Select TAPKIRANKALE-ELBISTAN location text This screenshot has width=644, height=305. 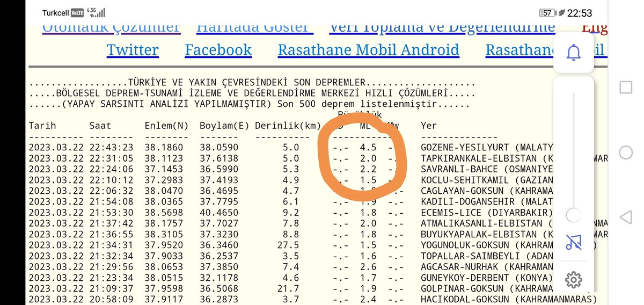click(479, 158)
